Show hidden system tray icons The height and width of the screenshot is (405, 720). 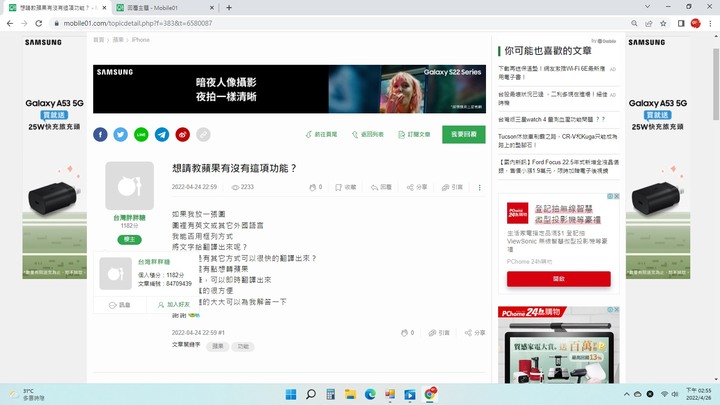click(x=626, y=394)
